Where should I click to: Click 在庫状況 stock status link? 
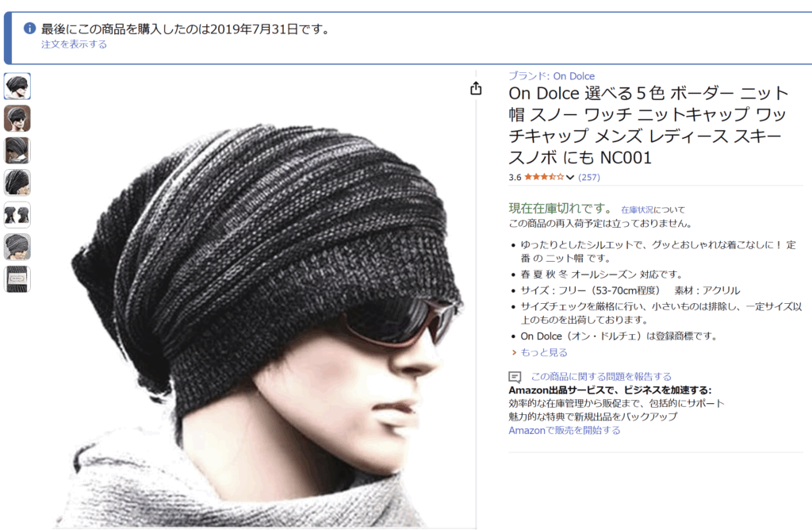(x=637, y=209)
